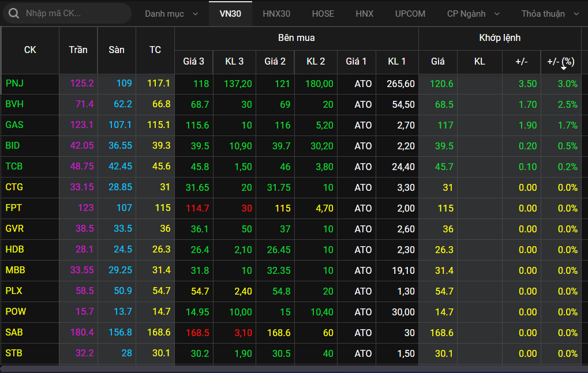
Task: Select the HOSE tab
Action: click(x=323, y=13)
